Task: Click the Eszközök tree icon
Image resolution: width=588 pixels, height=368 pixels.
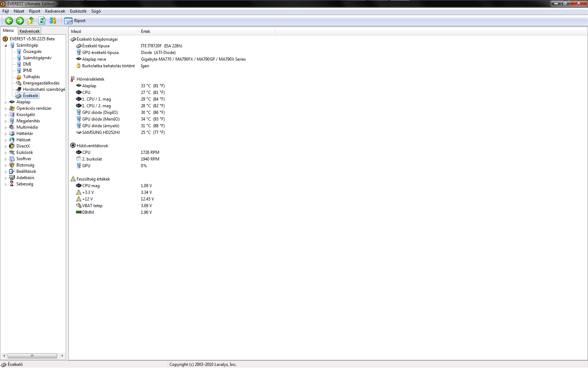Action: pos(12,152)
